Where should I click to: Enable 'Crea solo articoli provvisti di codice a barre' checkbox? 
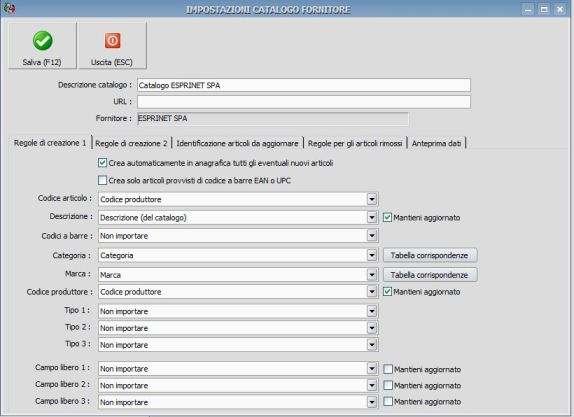click(102, 180)
